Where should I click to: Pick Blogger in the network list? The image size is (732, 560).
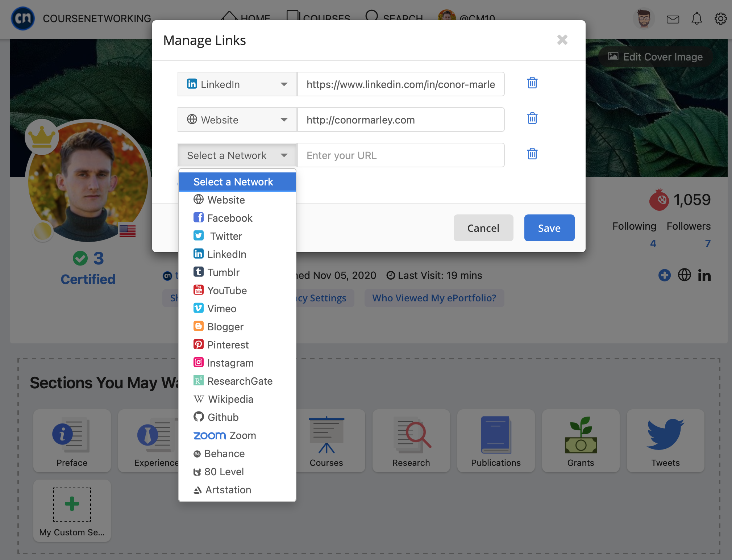(237, 327)
